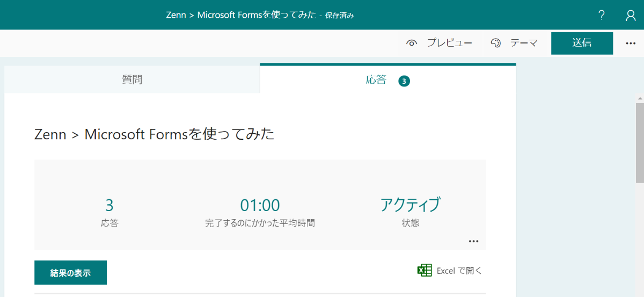Screen dimensions: 644x297
Task: Open the user account profile icon
Action: (x=631, y=15)
